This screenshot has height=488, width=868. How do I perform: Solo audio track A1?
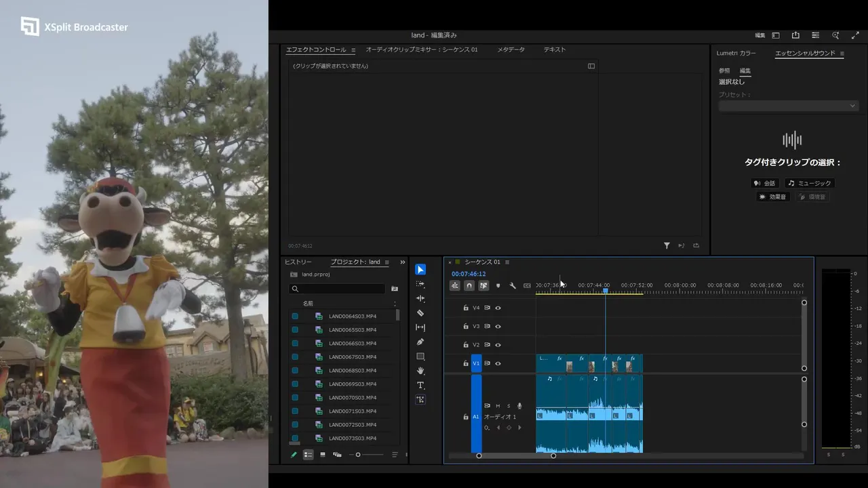[x=509, y=406]
